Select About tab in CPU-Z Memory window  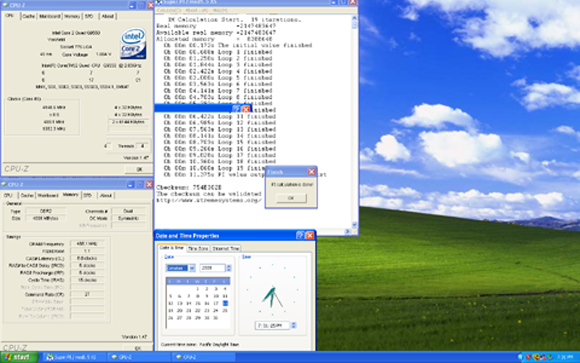pyautogui.click(x=106, y=195)
